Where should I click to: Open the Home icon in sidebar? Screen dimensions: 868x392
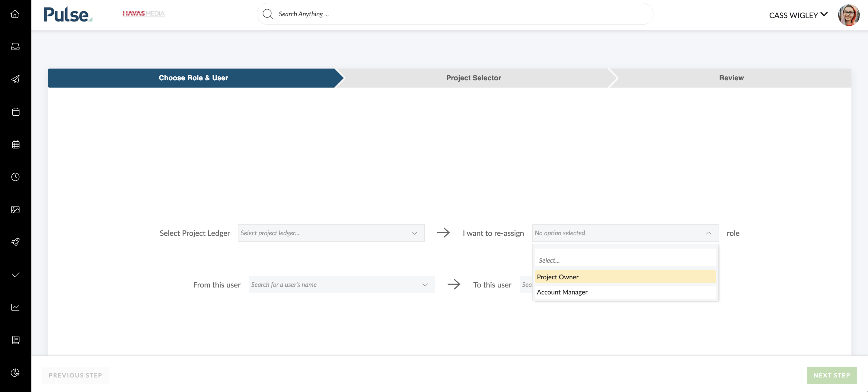(x=15, y=14)
